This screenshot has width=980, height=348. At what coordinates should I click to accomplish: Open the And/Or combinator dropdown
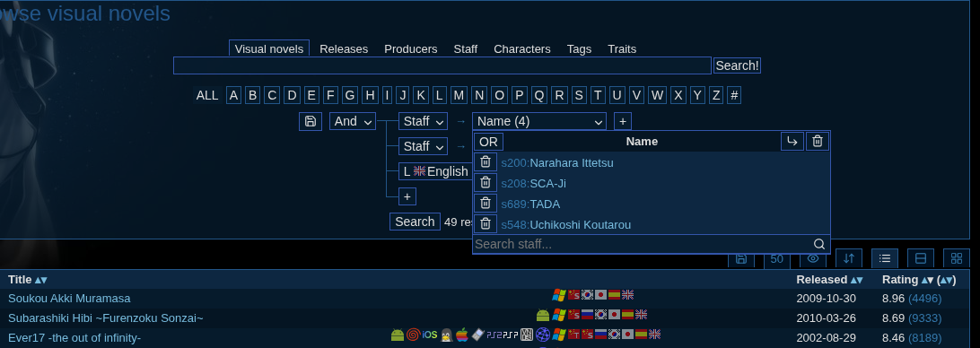[x=353, y=121]
